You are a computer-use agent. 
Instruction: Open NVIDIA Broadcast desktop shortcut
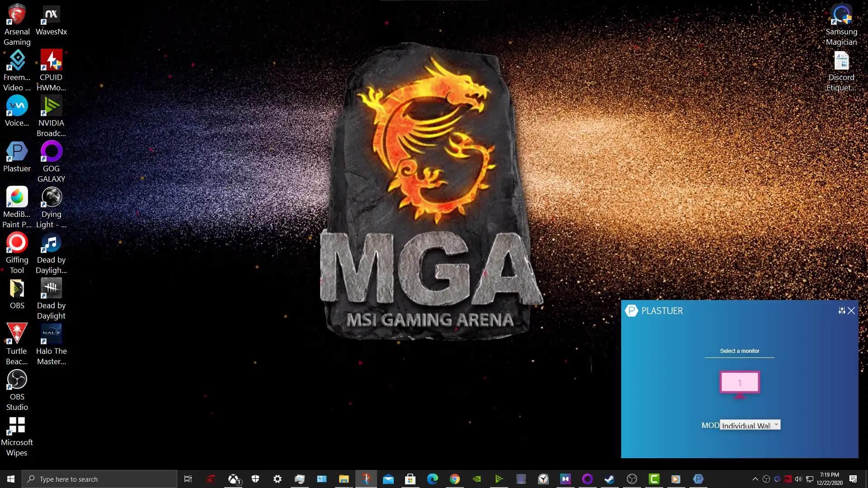click(x=51, y=117)
